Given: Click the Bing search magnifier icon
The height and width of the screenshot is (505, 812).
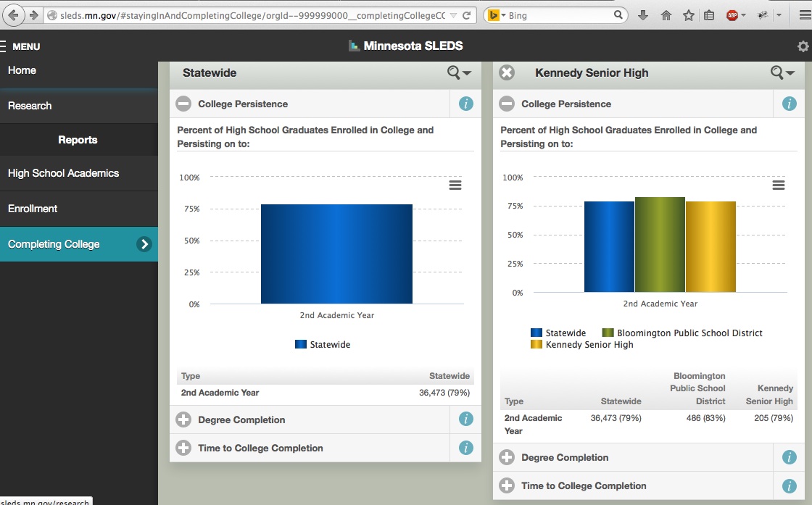Looking at the screenshot, I should pyautogui.click(x=618, y=15).
